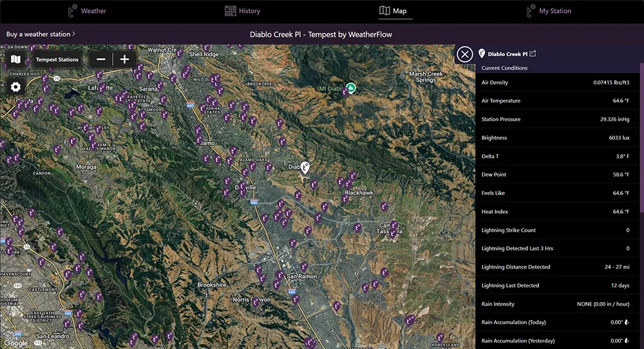Click the map layers icon button

tap(16, 60)
